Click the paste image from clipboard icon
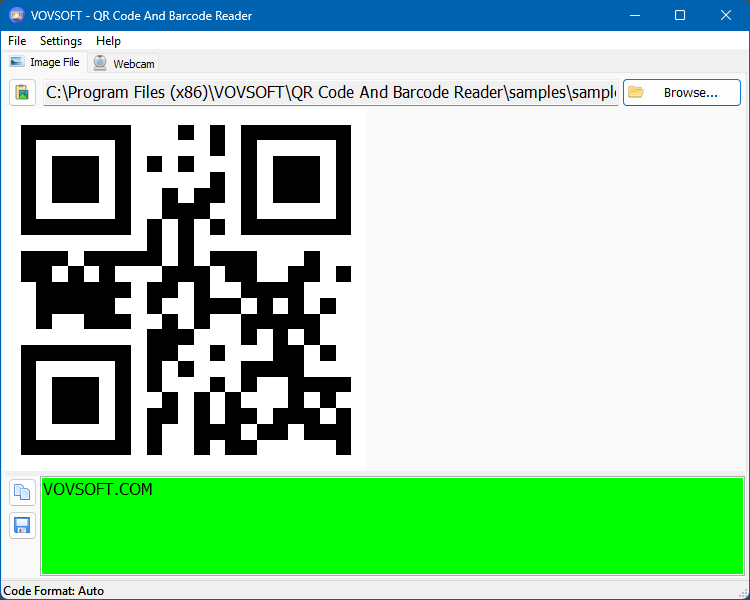750x600 pixels. pos(22,92)
